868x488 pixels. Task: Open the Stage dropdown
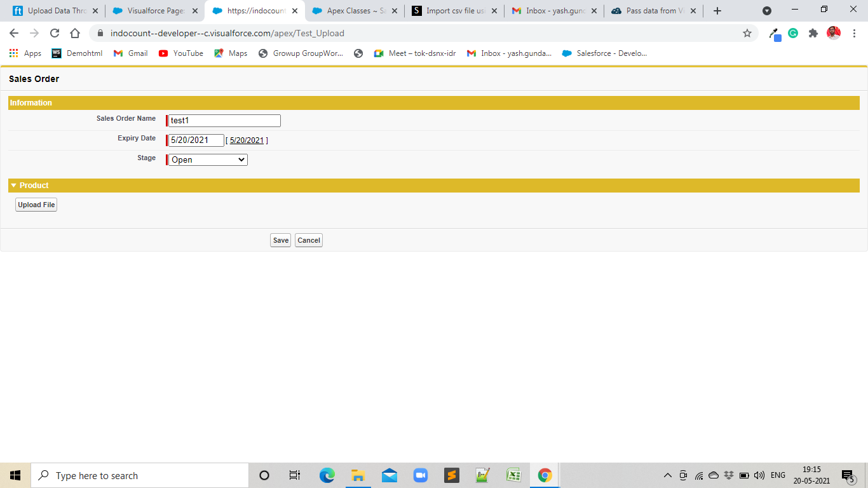(208, 159)
